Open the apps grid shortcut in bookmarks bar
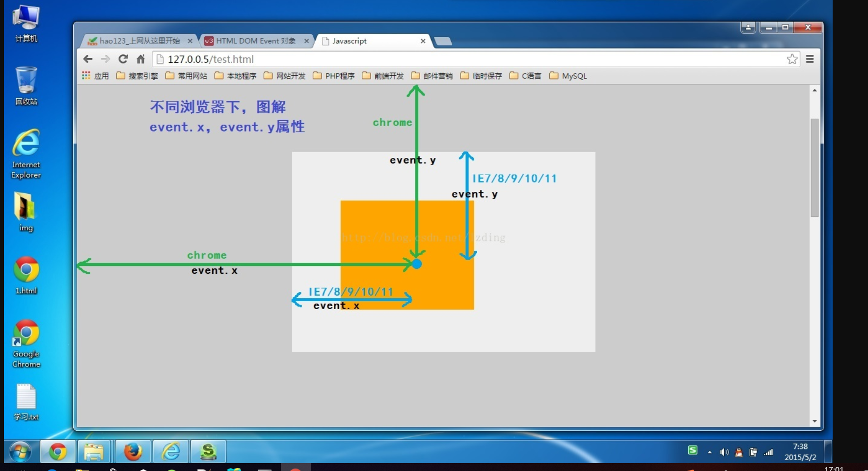868x471 pixels. pyautogui.click(x=86, y=76)
